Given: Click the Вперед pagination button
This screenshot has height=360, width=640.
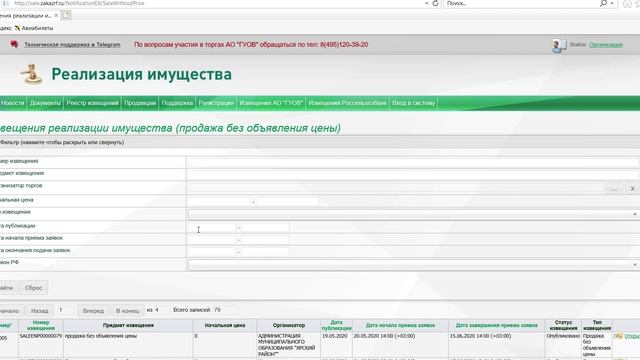Looking at the screenshot, I should pyautogui.click(x=93, y=311).
